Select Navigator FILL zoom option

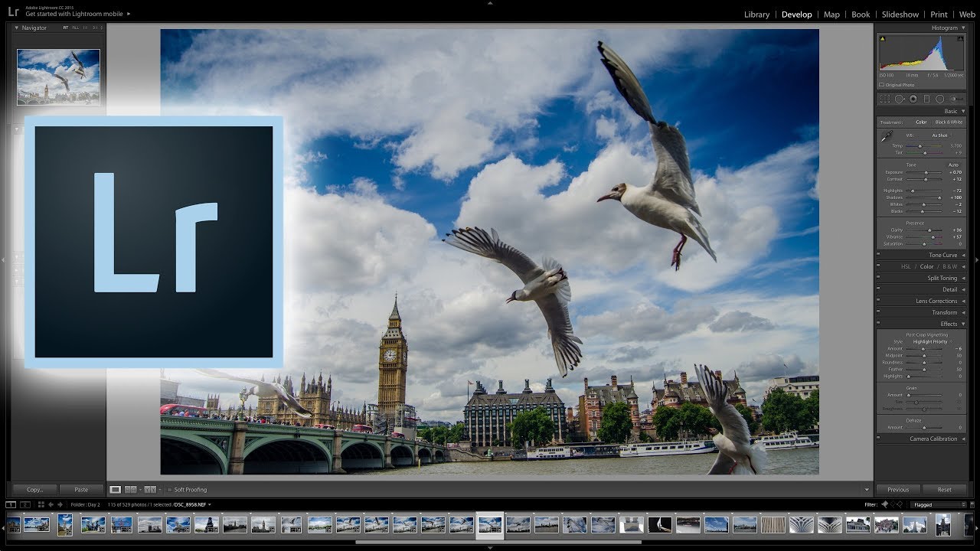(75, 28)
